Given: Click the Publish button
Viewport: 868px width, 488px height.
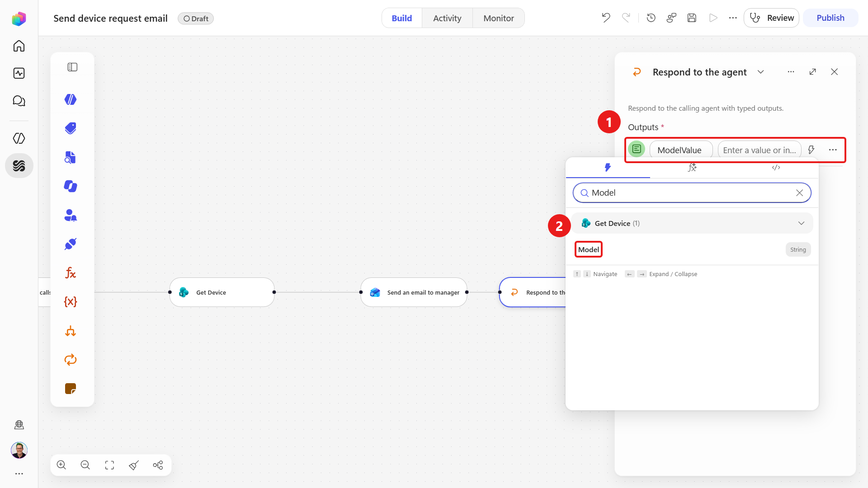Looking at the screenshot, I should (830, 18).
